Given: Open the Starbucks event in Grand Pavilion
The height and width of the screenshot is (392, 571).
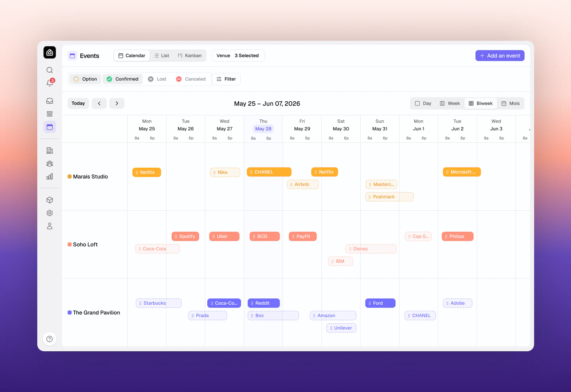Looking at the screenshot, I should point(159,303).
